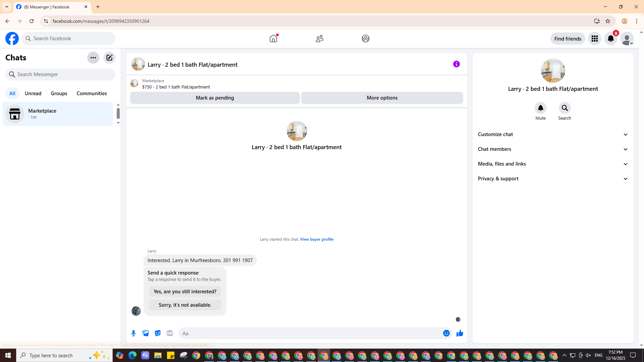Screen dimensions: 644x362
Task: Open Windows notification center icon
Action: (633, 355)
